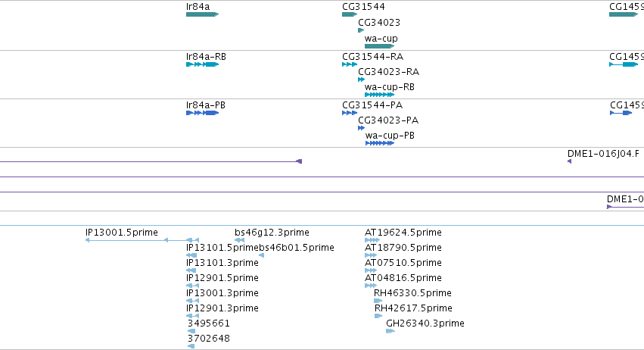Select the Ir84a-RB transcript label
This screenshot has height=350, width=644.
(206, 57)
